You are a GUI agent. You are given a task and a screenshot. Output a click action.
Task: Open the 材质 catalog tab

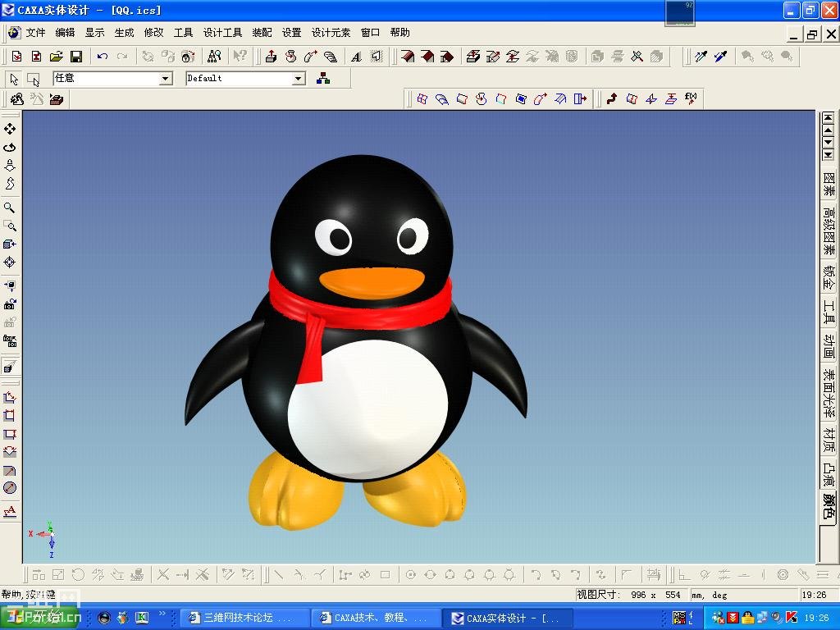(x=829, y=439)
